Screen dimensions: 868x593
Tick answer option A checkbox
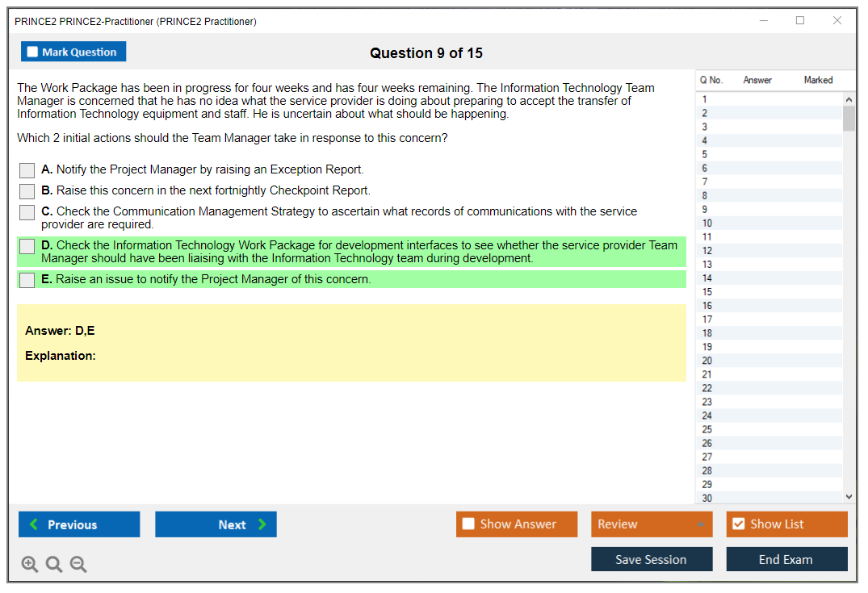point(27,170)
